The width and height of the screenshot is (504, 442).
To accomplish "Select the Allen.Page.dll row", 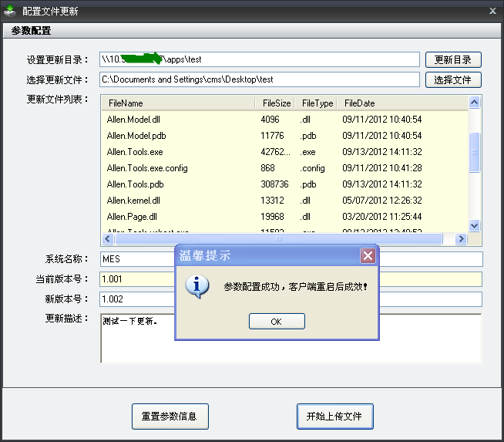I will pyautogui.click(x=285, y=217).
